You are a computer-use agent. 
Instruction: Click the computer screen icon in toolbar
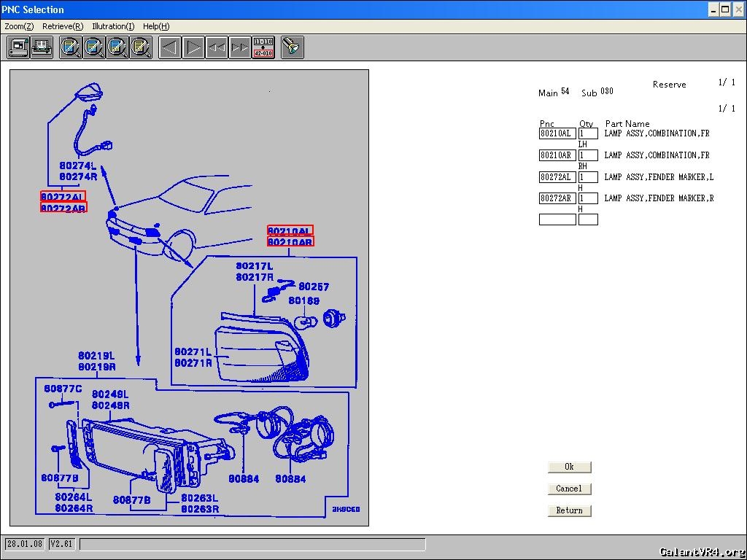click(18, 48)
